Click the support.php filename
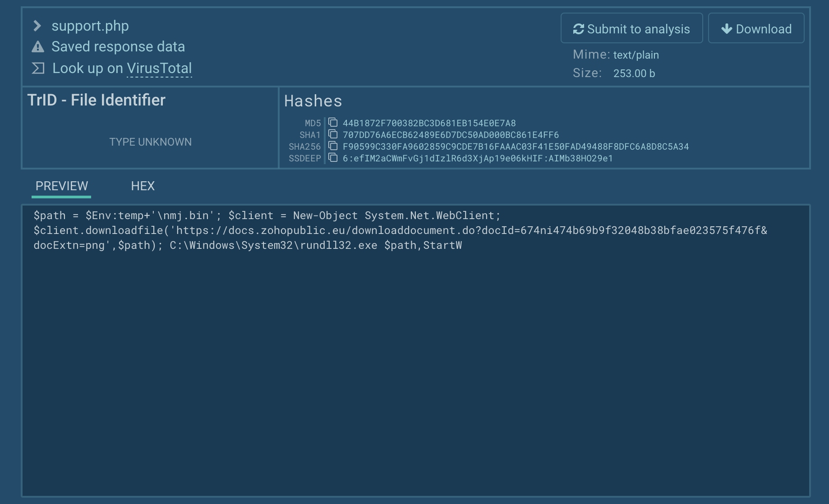Viewport: 829px width, 504px height. tap(91, 26)
